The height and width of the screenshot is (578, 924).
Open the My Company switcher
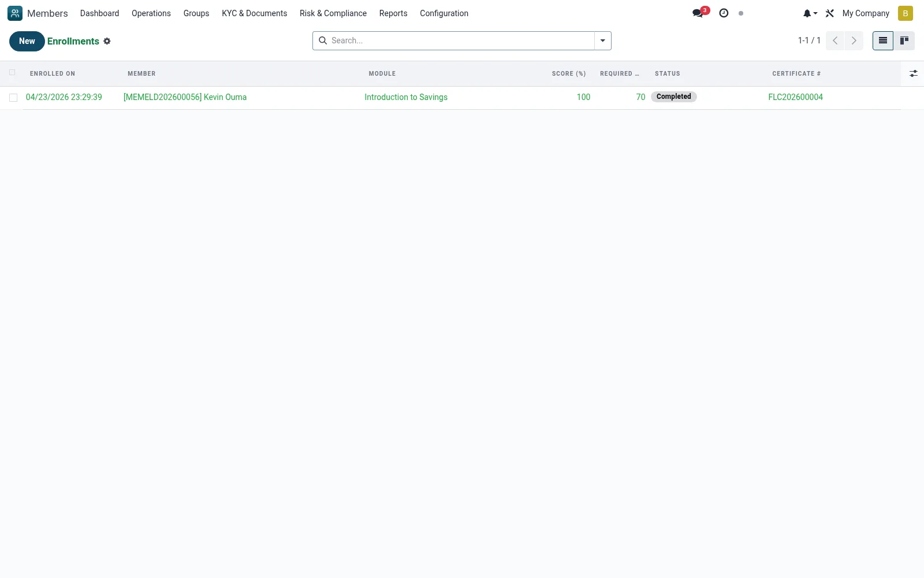(x=866, y=13)
